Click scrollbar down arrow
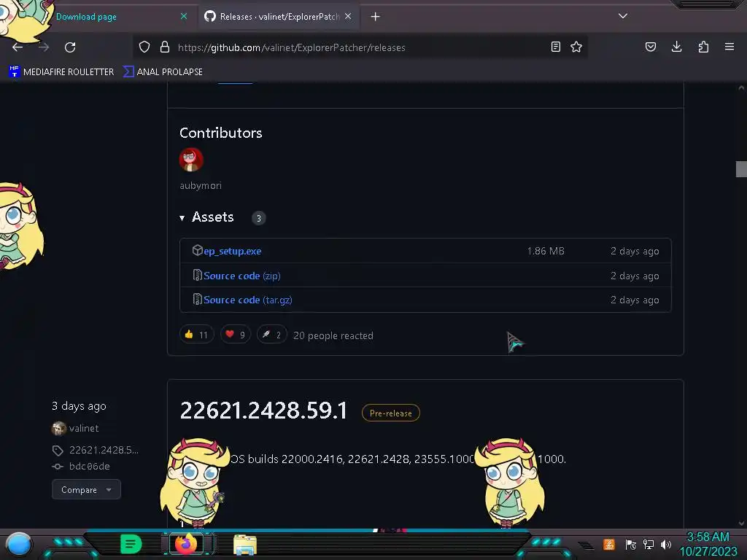This screenshot has height=560, width=747. (x=741, y=524)
